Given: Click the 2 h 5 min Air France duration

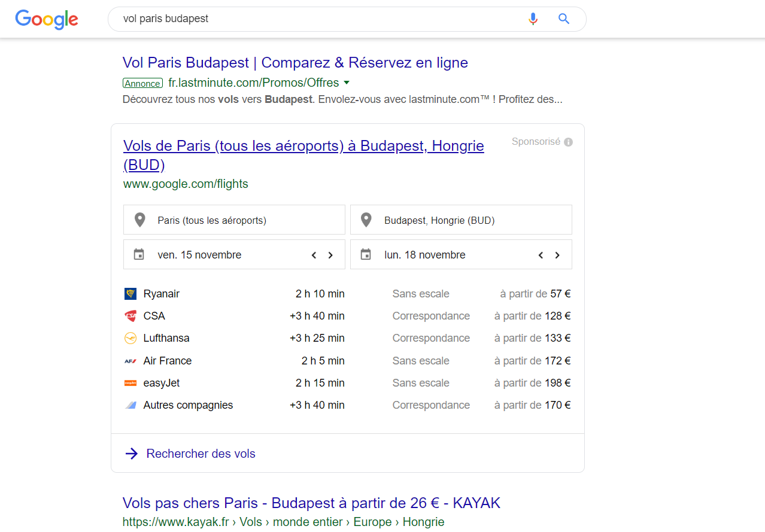Looking at the screenshot, I should tap(323, 361).
